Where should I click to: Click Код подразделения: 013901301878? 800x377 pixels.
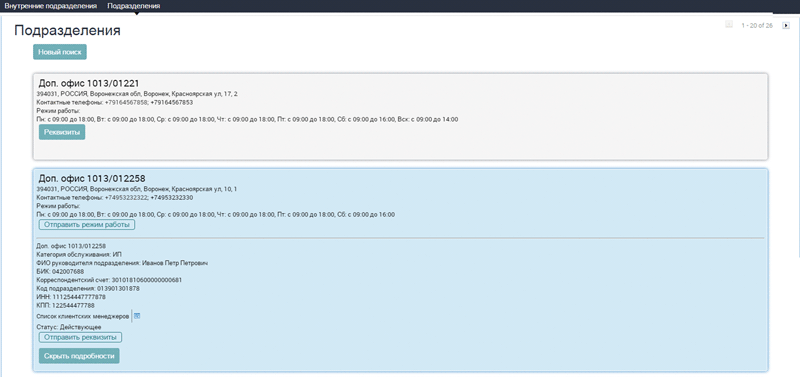[88, 288]
